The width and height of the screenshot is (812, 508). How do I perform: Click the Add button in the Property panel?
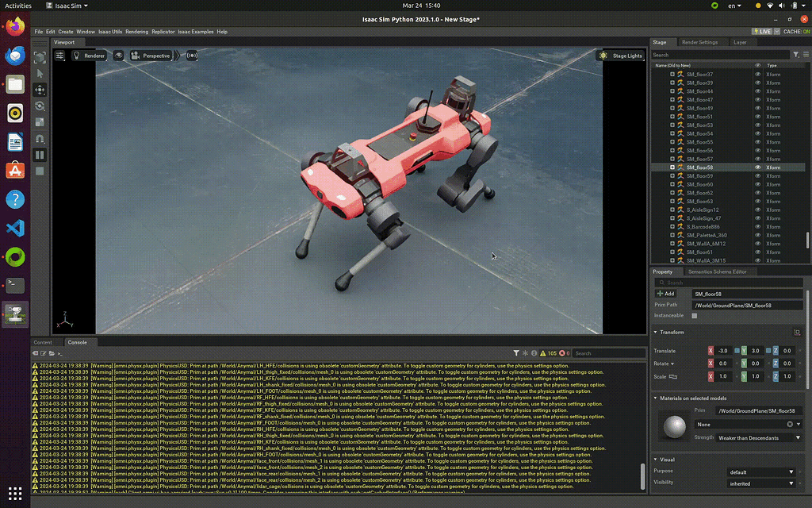(666, 293)
